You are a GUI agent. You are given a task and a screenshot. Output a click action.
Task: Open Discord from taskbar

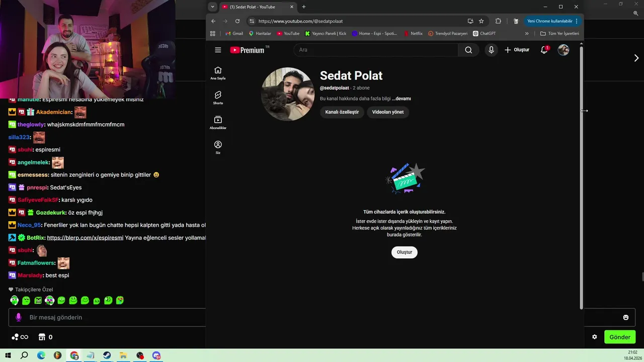[156, 355]
